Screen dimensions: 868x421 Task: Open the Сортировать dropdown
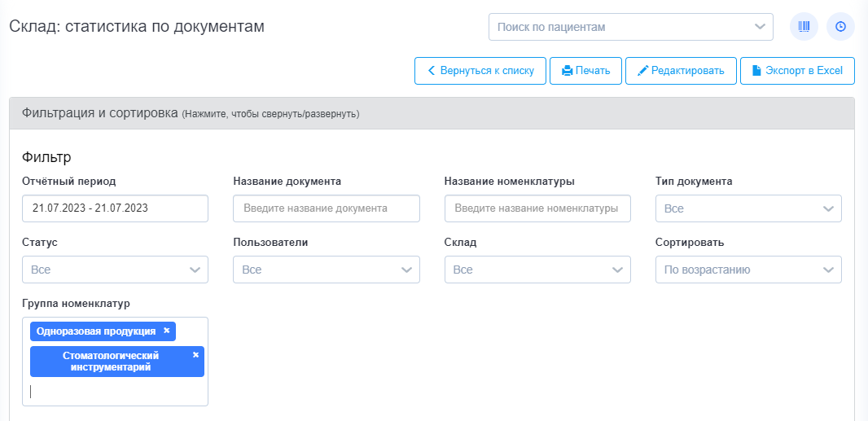(x=748, y=270)
